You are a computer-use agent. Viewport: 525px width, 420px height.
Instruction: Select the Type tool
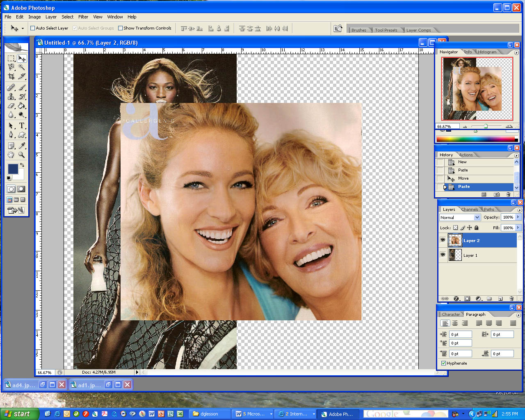click(x=22, y=126)
